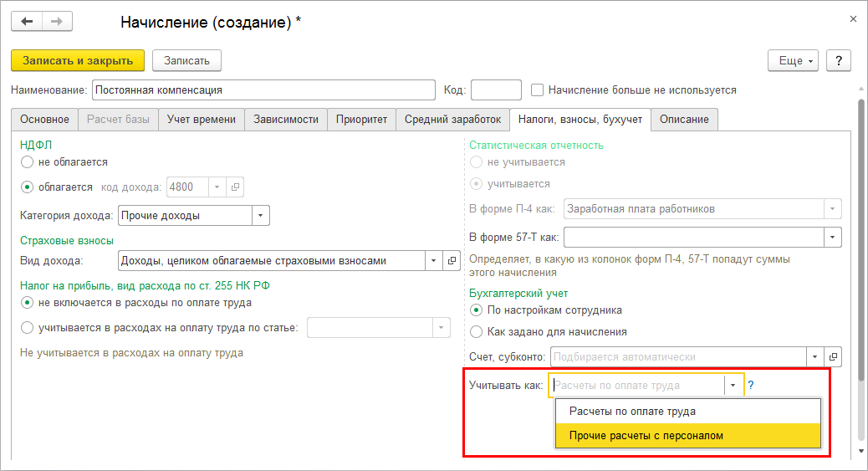Choose 'Как задано для начисления' option
Screen dimensions: 868x471
point(477,332)
